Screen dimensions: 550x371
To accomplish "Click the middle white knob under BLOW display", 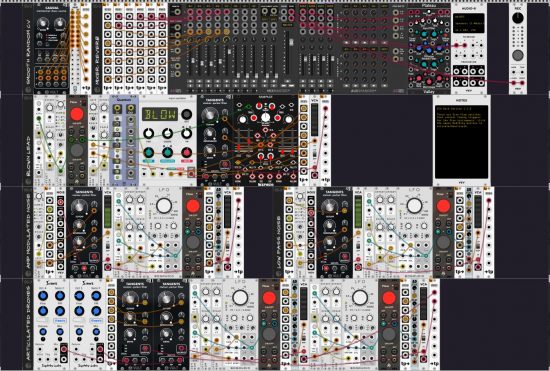I will (168, 133).
